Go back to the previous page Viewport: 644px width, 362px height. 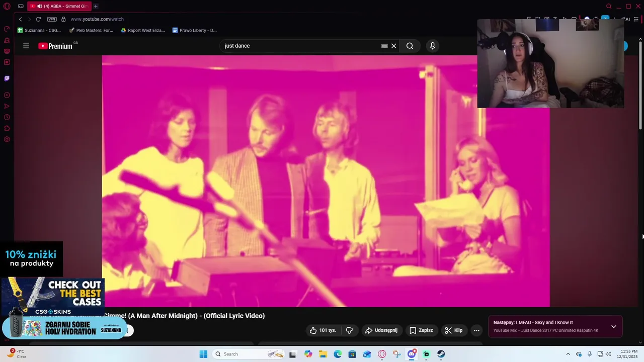point(20,19)
